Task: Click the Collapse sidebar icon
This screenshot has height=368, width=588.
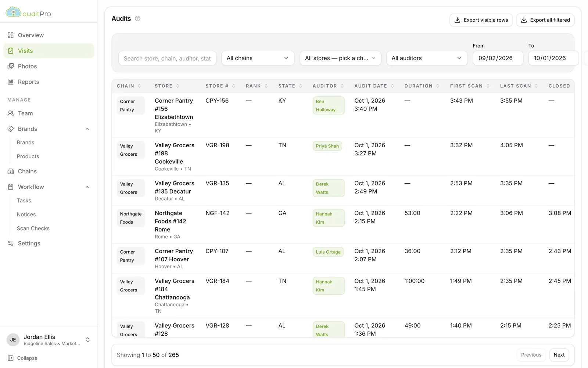Action: [x=11, y=358]
